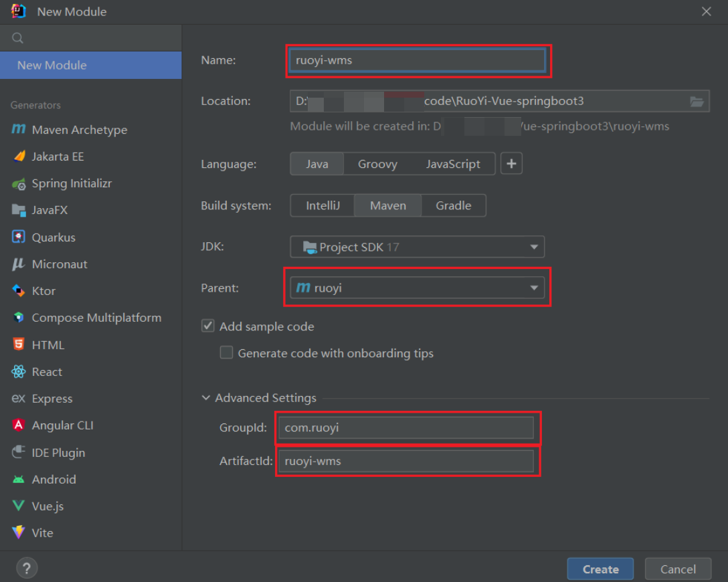Screen dimensions: 728x582
Task: Click the Quarkus icon
Action: 19,237
